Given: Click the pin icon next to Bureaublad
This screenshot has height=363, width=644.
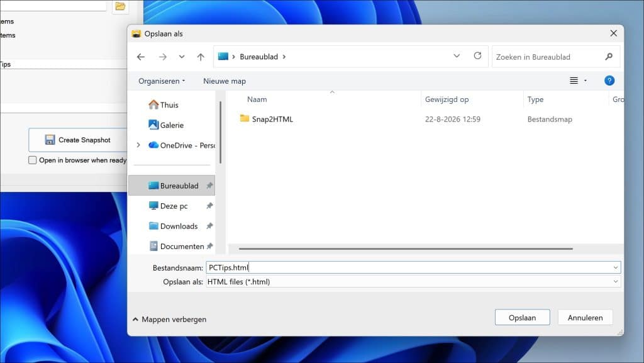Looking at the screenshot, I should [x=209, y=186].
